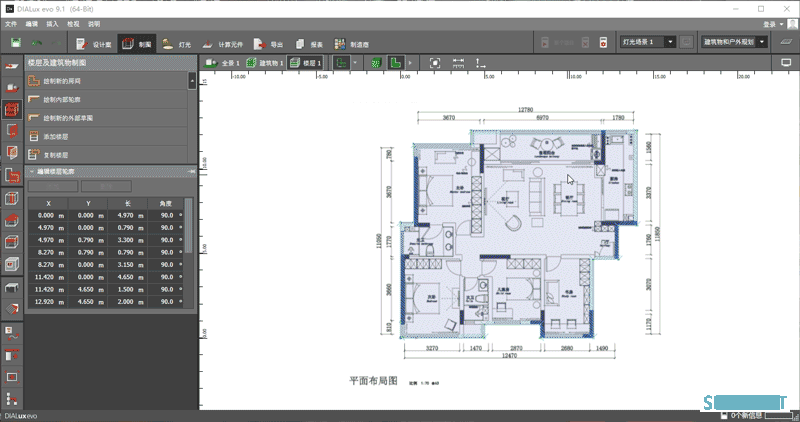Open the 说明 menu
This screenshot has height=422, width=800.
94,24
